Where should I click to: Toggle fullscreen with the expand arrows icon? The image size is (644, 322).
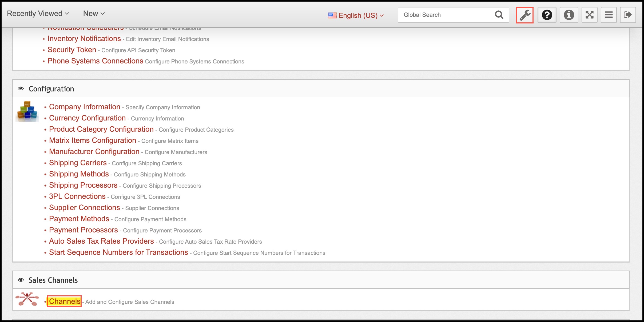click(x=589, y=15)
